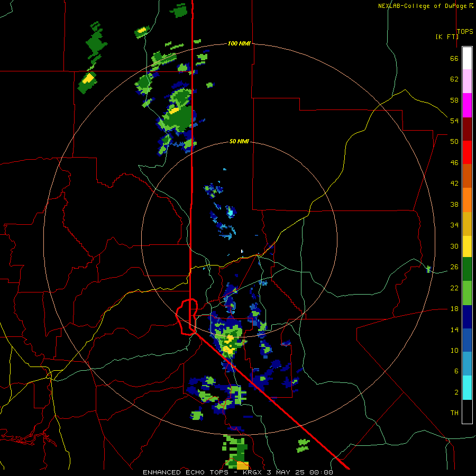This screenshot has height=476, width=476.
Task: Click the 10 legend value label
Action: click(454, 350)
